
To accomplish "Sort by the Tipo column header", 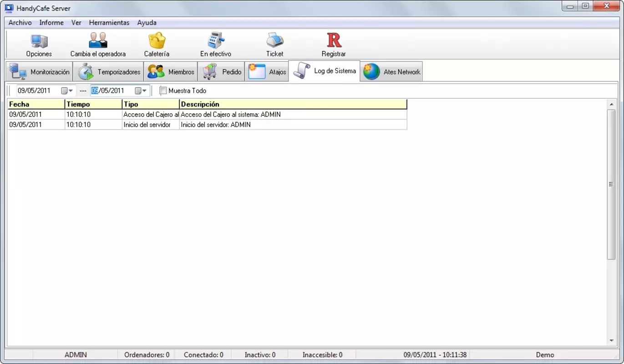I will 151,104.
